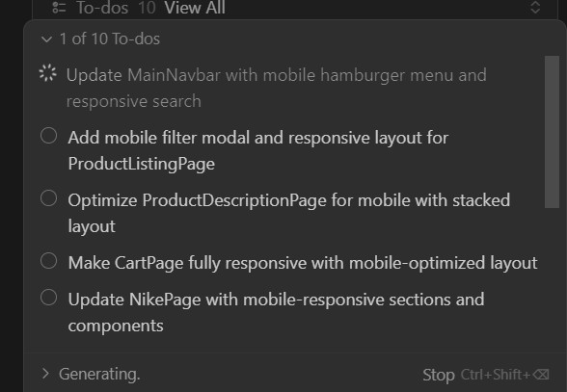The width and height of the screenshot is (567, 392).
Task: Open the To-dos header label
Action: click(102, 8)
